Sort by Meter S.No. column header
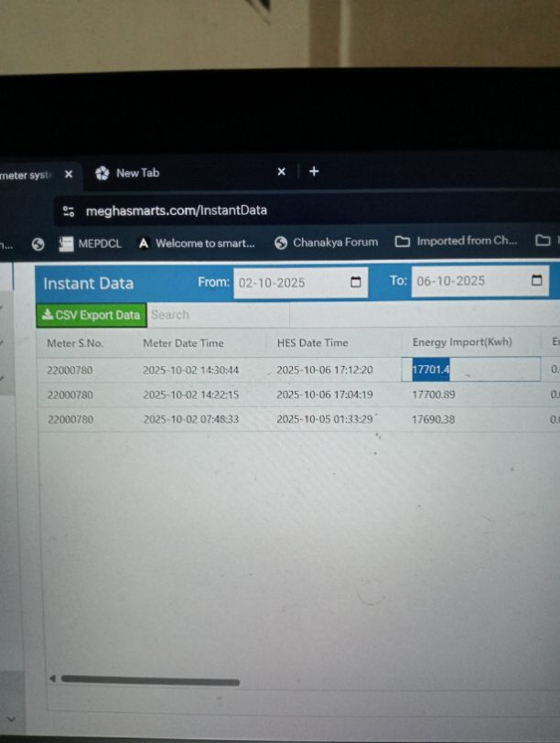 click(75, 343)
